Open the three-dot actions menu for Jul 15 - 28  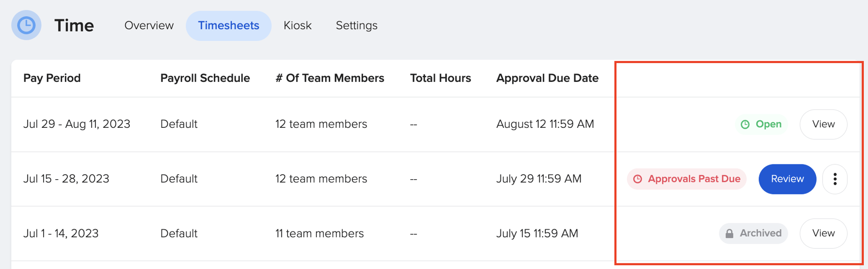(835, 179)
